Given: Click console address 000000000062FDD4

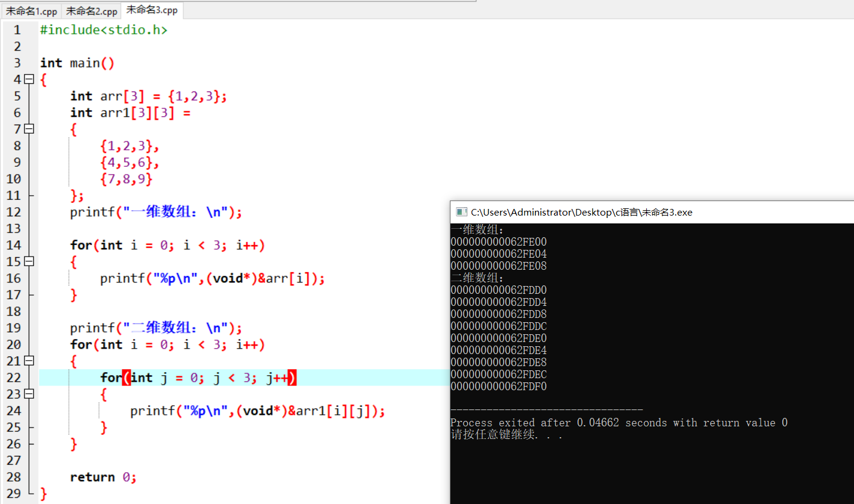Looking at the screenshot, I should click(x=499, y=302).
